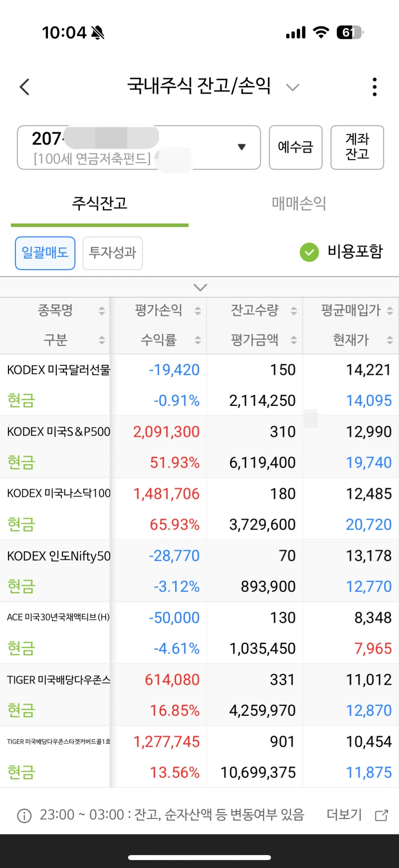Tap the external link icon next to 더보기
This screenshot has width=399, height=868.
pos(382,815)
